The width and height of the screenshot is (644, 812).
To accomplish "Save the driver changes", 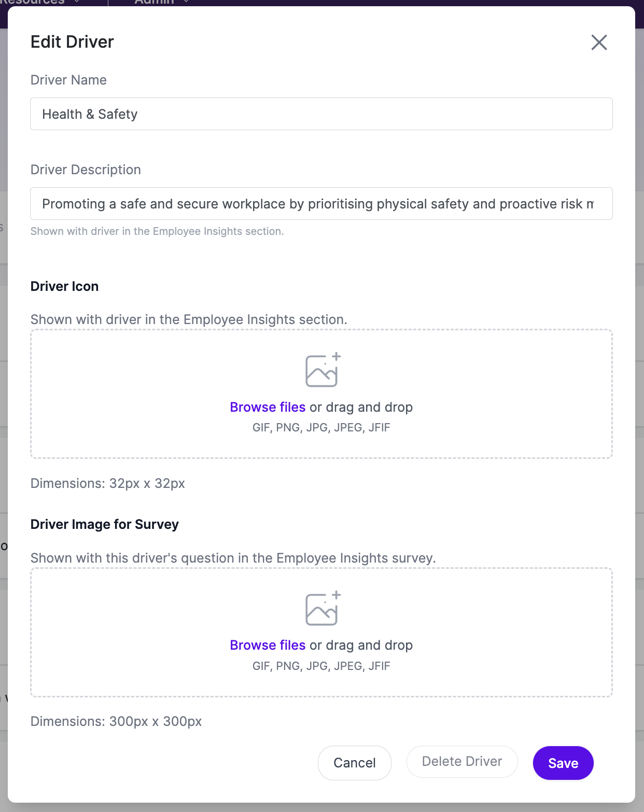I will click(x=563, y=763).
